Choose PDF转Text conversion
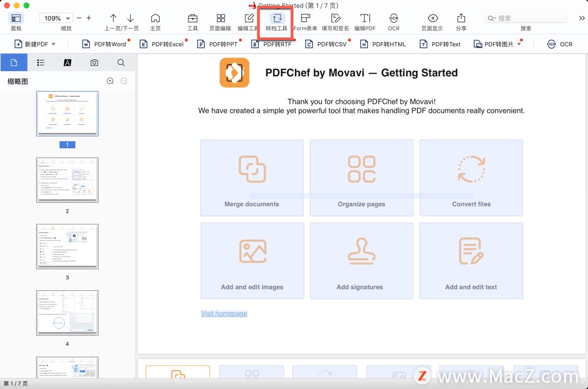Screen dimensions: 588x389 point(440,44)
